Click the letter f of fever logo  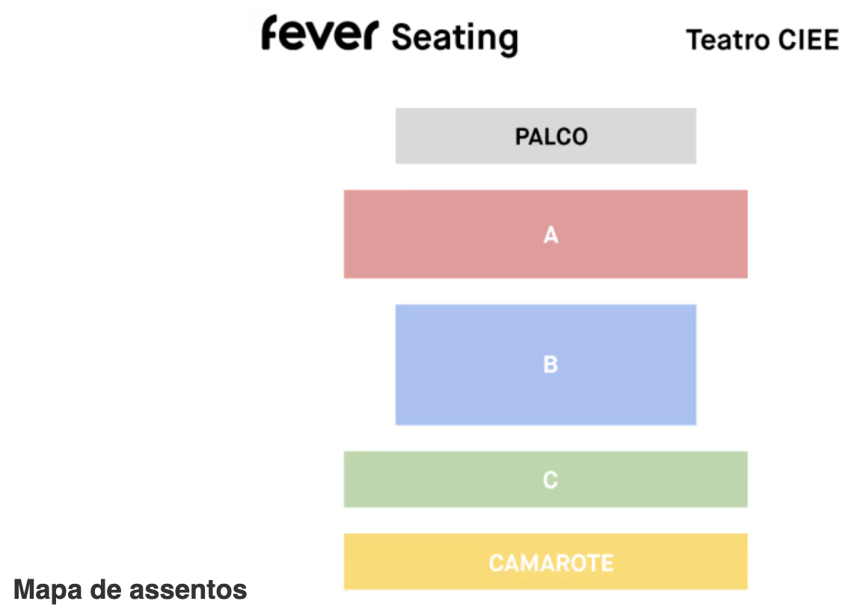[x=270, y=33]
